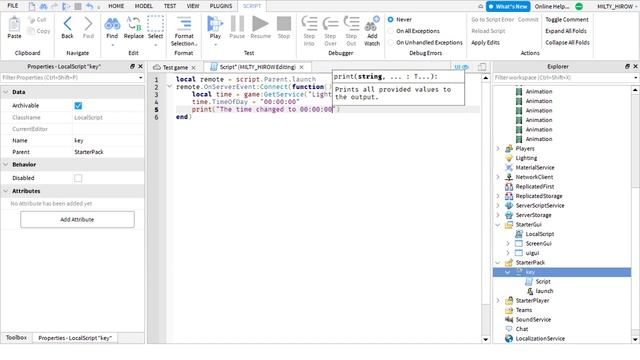The height and width of the screenshot is (360, 640).
Task: Select the launch remote event icon
Action: point(530,291)
